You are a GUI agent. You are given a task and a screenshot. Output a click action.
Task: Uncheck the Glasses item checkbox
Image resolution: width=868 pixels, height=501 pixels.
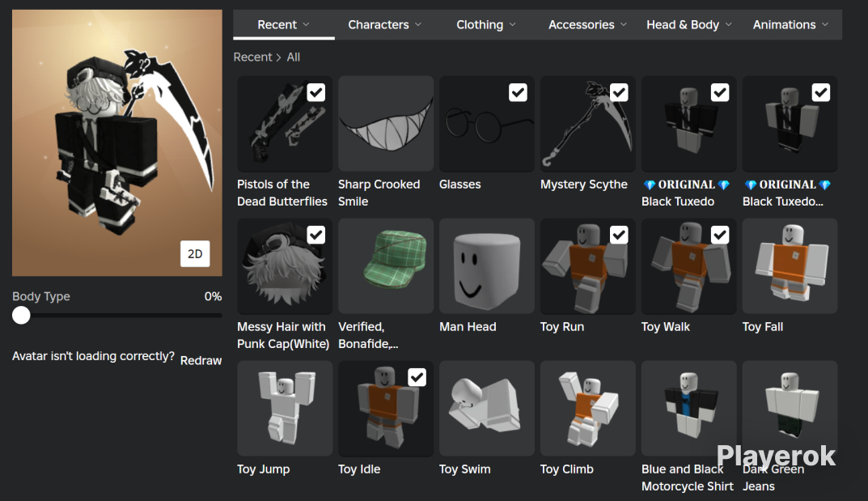(519, 92)
